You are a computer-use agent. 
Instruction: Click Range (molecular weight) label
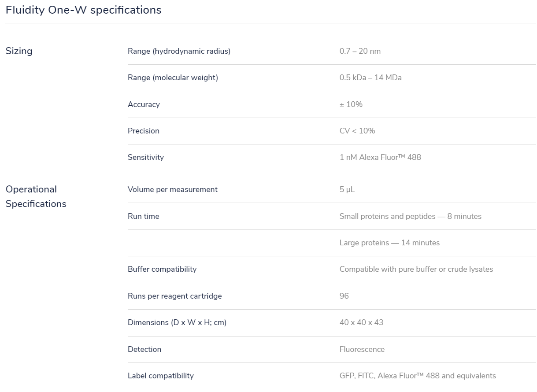173,78
